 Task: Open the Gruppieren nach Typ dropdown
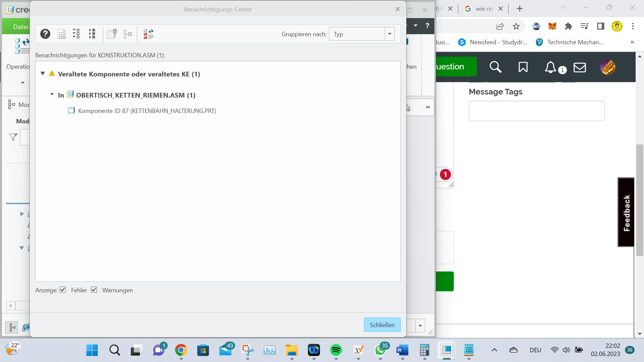click(390, 34)
